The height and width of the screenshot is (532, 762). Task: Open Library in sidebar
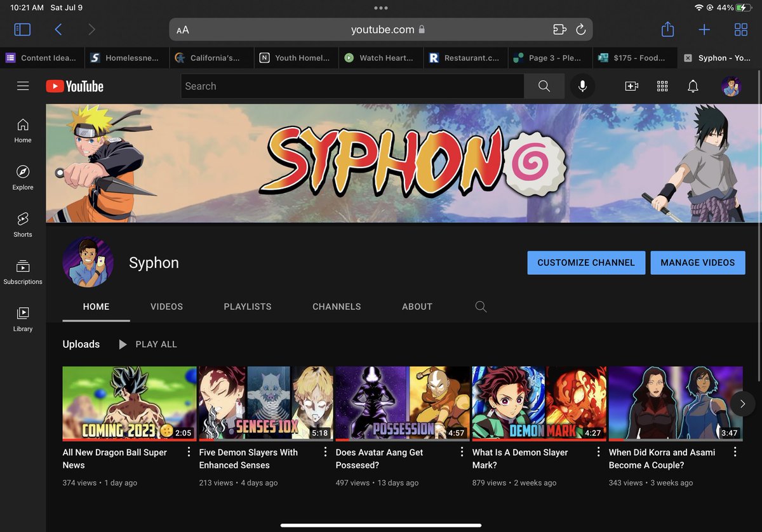[x=23, y=319]
